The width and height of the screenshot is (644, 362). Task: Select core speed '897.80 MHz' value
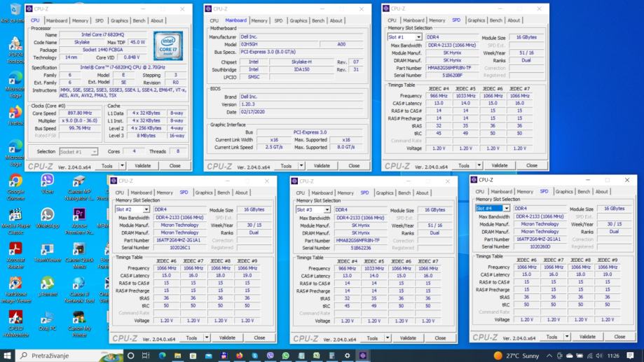click(x=80, y=113)
